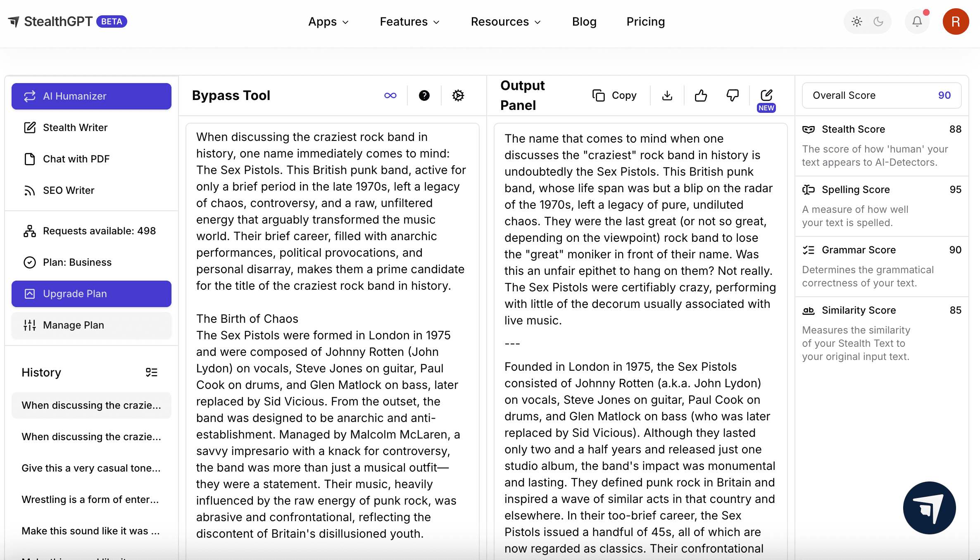Image resolution: width=980 pixels, height=560 pixels.
Task: Switch to dark mode moon icon
Action: 878,21
